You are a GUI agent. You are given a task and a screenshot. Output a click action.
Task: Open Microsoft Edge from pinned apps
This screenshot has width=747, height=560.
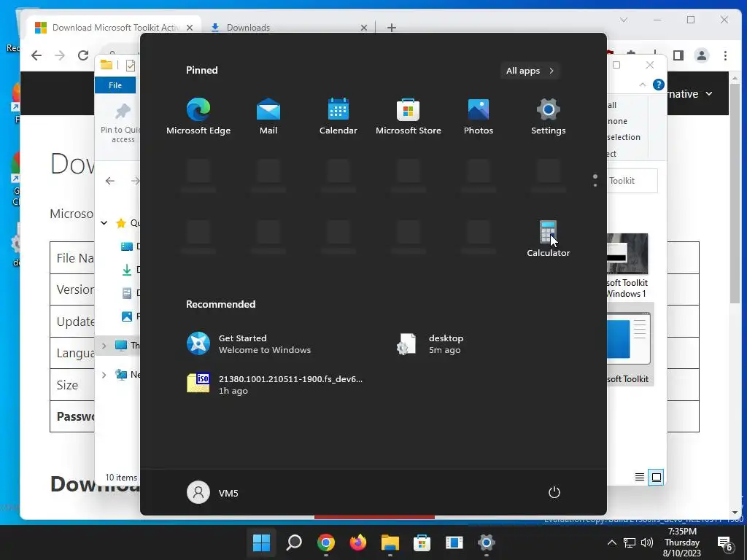(x=198, y=116)
